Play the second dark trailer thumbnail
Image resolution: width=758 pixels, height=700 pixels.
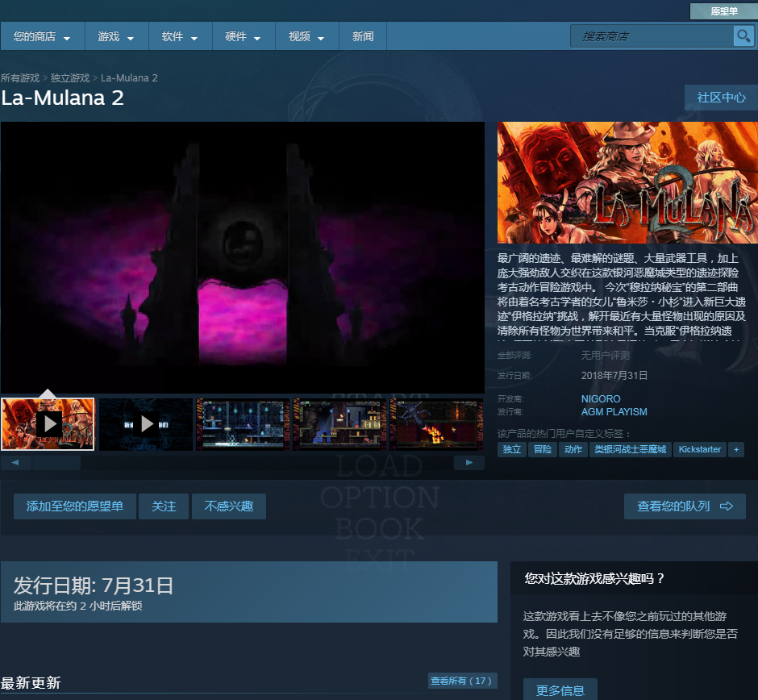tap(146, 424)
